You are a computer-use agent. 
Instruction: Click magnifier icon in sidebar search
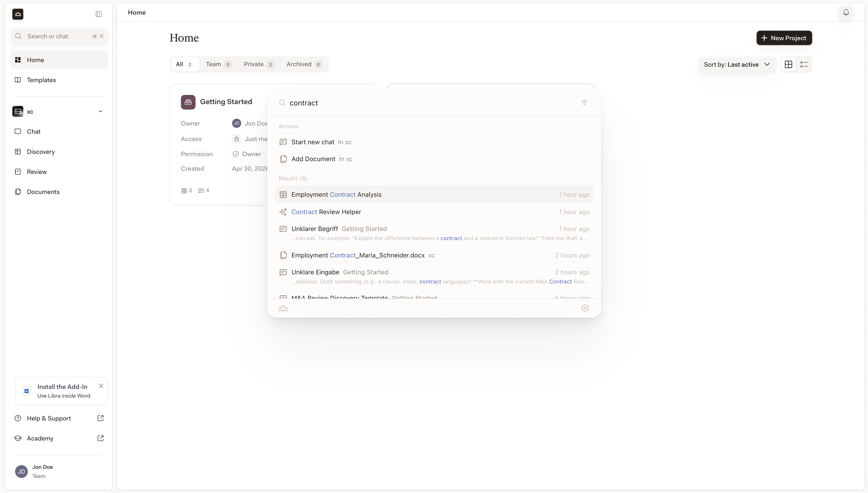pos(18,36)
